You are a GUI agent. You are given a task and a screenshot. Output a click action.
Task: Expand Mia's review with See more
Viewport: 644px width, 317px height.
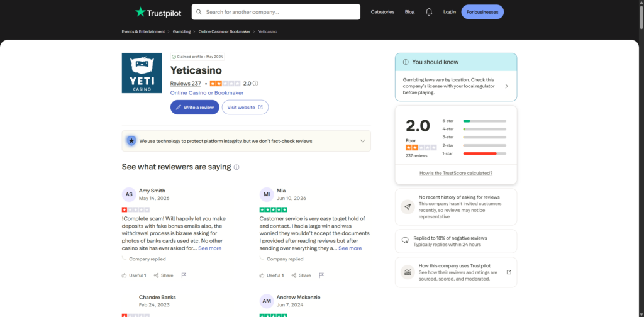[350, 248]
